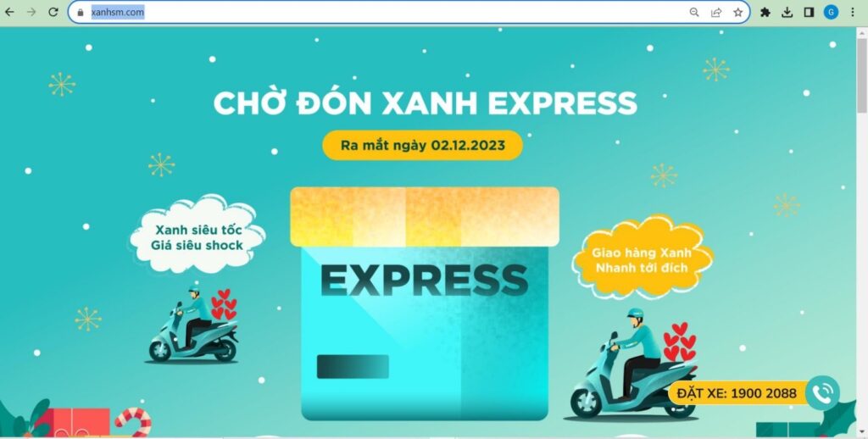Open the Google profile avatar G
868x439 pixels.
tap(831, 12)
